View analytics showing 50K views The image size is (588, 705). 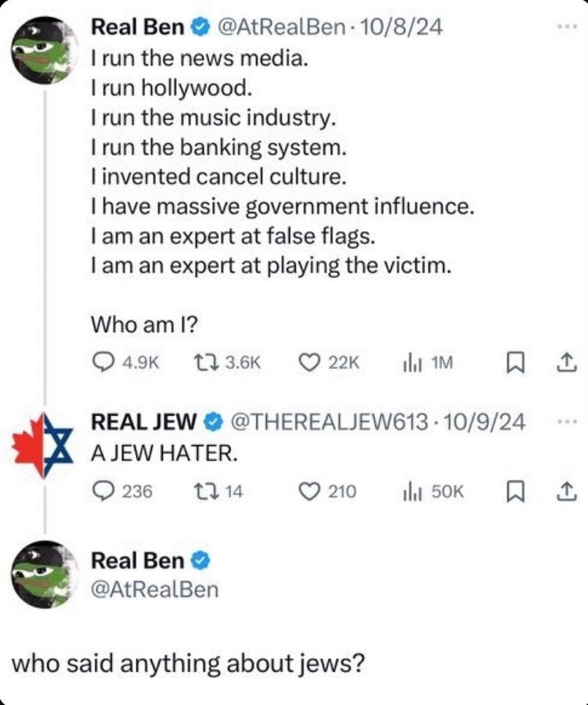click(433, 491)
